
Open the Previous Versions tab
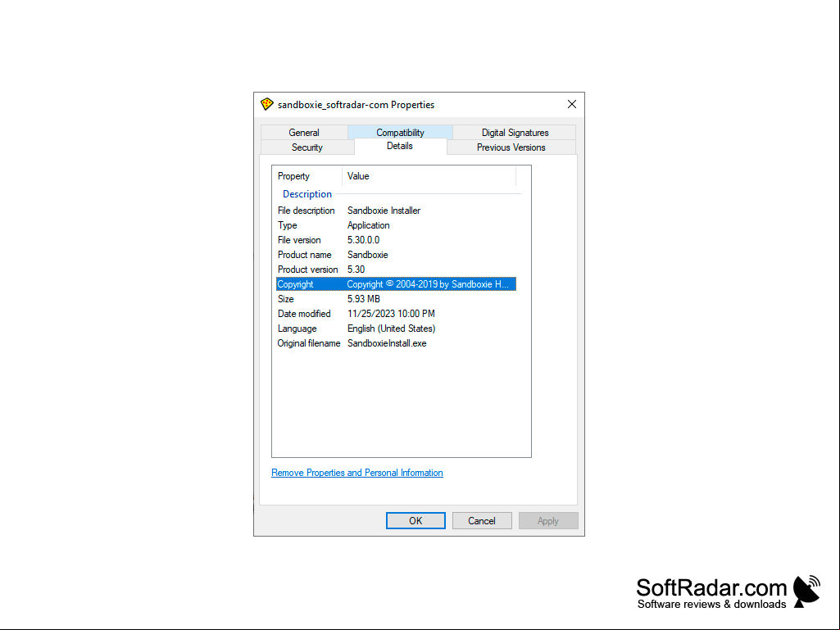point(511,147)
